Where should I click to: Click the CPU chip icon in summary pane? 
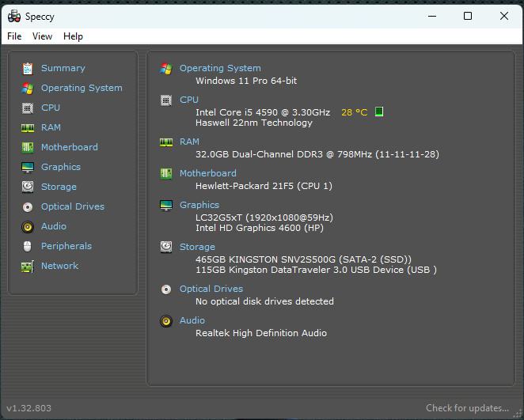point(166,100)
